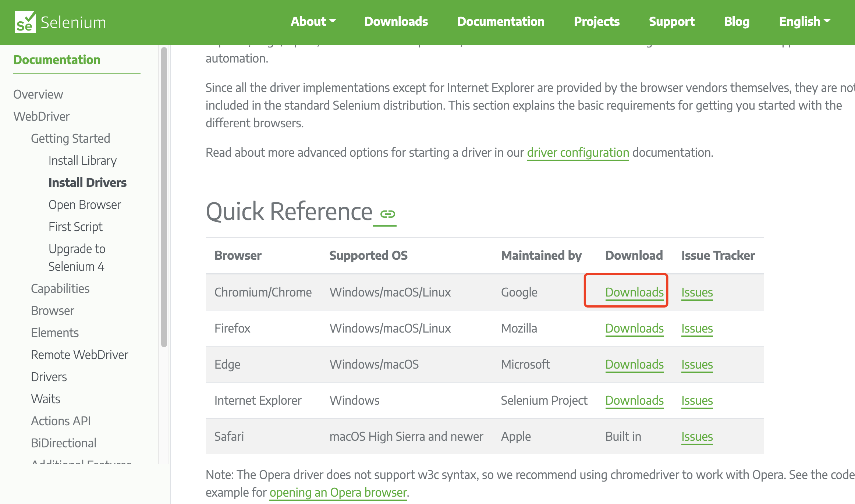This screenshot has height=504, width=855.
Task: Click the Quick Reference heading
Action: (x=289, y=212)
